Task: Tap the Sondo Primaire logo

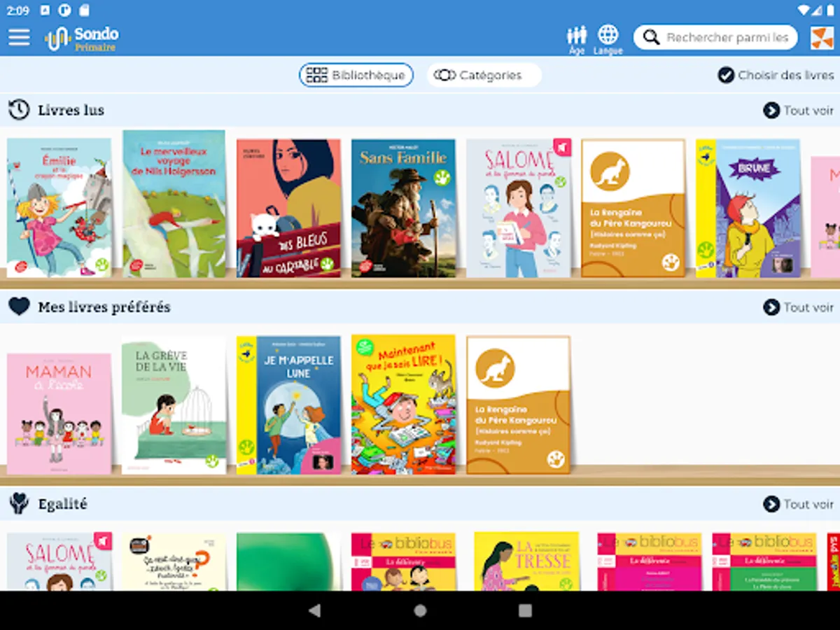Action: [x=82, y=38]
